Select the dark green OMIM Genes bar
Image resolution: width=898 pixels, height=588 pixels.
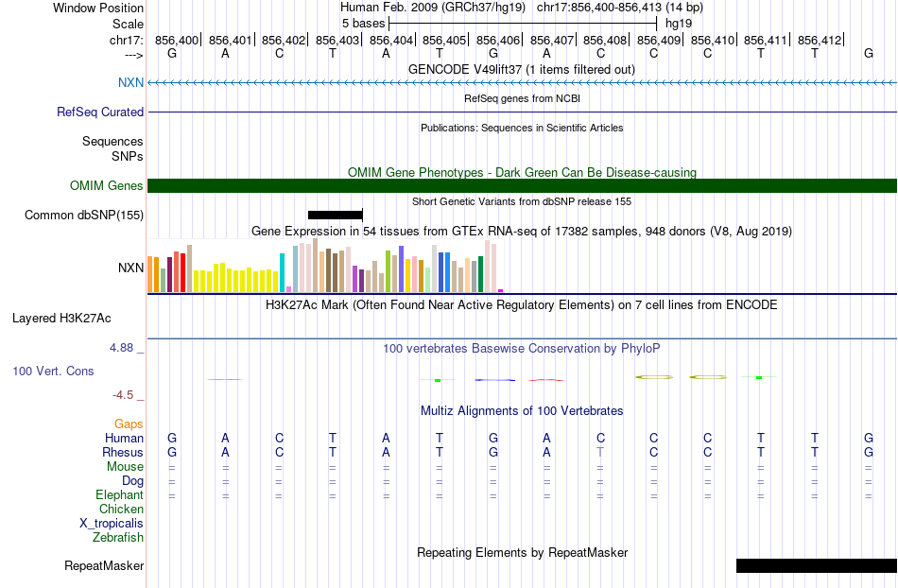pos(523,185)
